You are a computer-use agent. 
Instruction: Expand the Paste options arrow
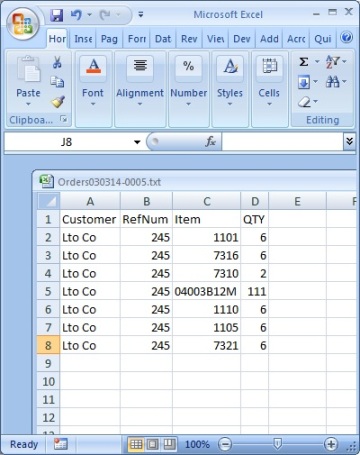point(28,104)
